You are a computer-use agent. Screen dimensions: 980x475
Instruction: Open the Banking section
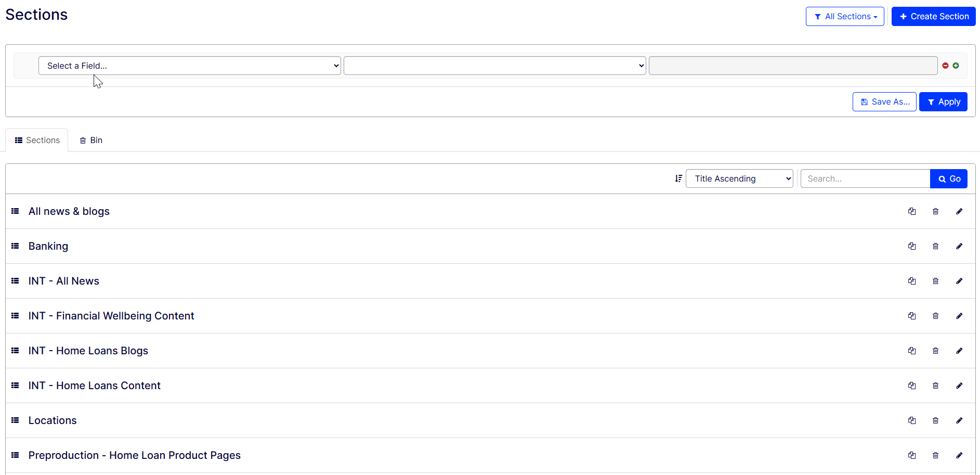[48, 246]
